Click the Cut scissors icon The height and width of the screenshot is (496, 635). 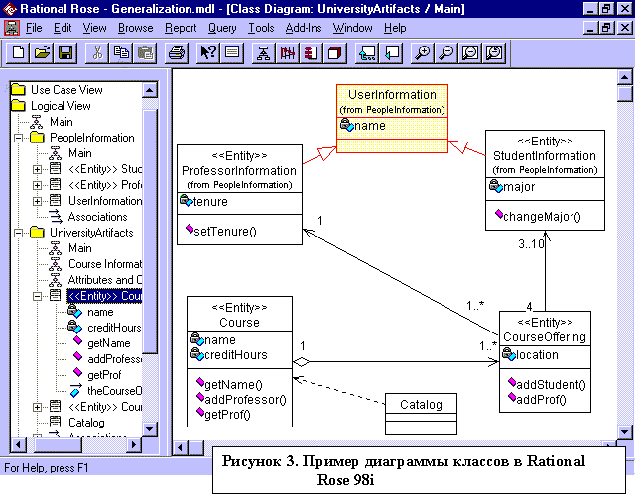point(97,53)
